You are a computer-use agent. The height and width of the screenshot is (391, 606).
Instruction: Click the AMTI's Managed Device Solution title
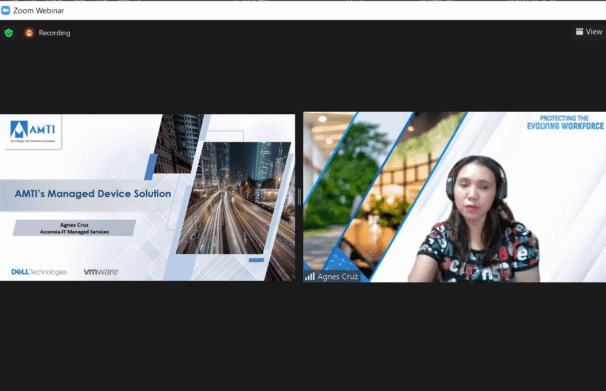click(x=93, y=194)
